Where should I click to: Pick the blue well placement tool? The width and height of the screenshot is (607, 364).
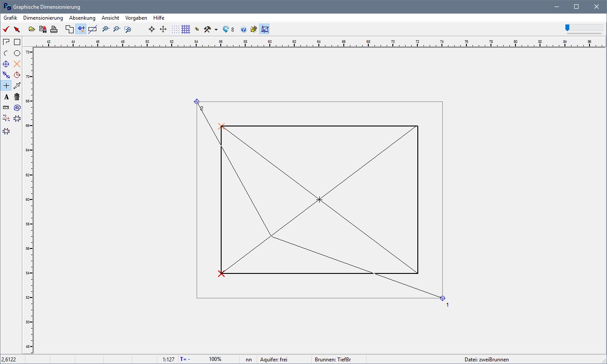coord(6,64)
